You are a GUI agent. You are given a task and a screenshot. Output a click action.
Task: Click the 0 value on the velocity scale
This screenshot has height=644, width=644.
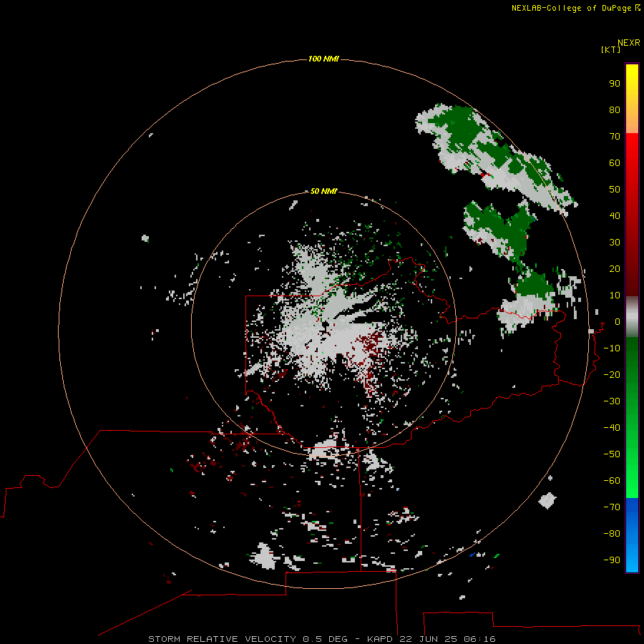point(618,322)
